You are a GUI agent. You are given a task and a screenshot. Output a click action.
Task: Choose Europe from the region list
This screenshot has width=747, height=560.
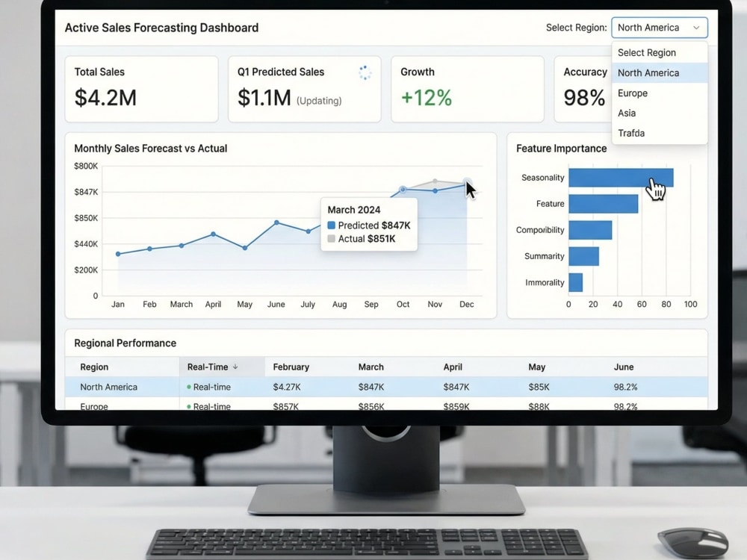[660, 93]
